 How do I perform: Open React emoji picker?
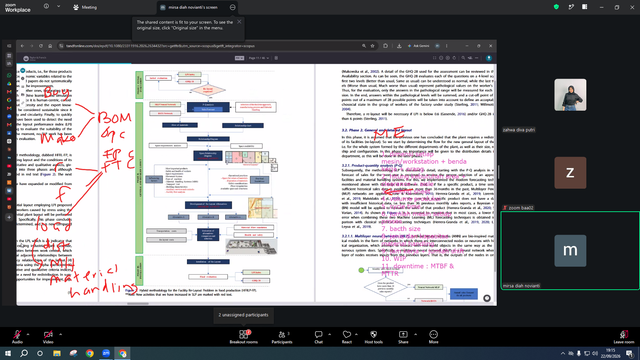[x=347, y=337]
